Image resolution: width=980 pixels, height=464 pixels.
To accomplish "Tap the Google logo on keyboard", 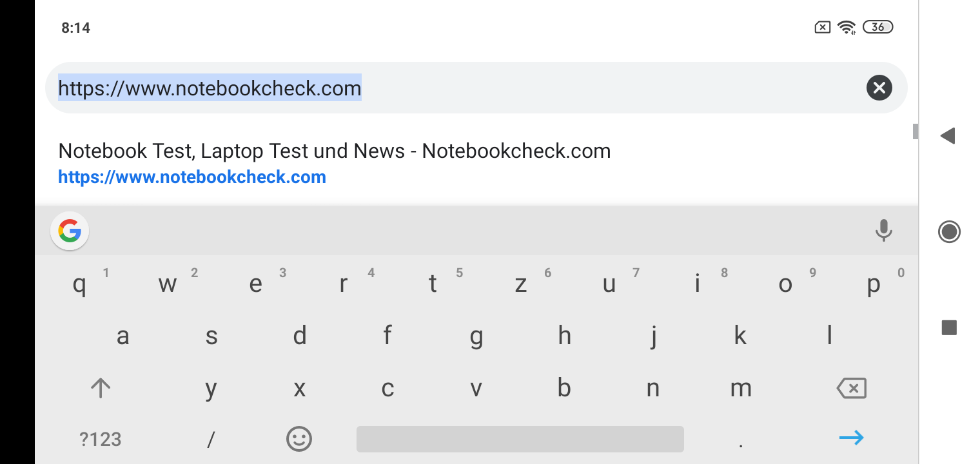I will point(70,231).
